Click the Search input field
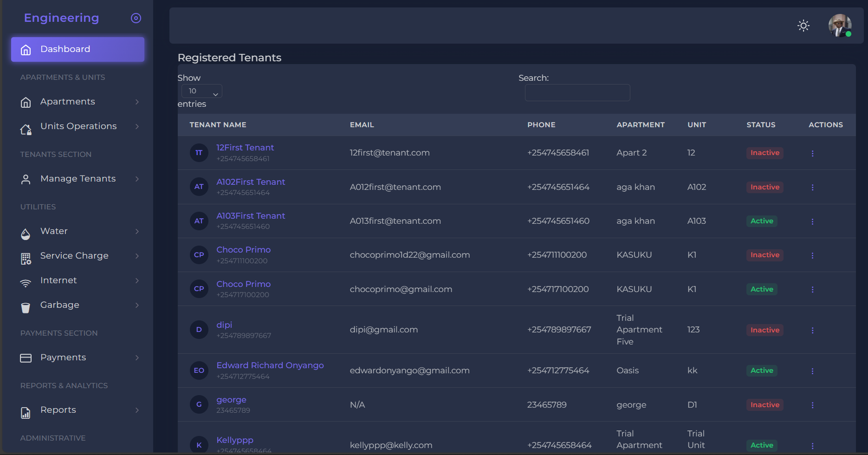Screen dimensions: 868x455 (x=577, y=93)
